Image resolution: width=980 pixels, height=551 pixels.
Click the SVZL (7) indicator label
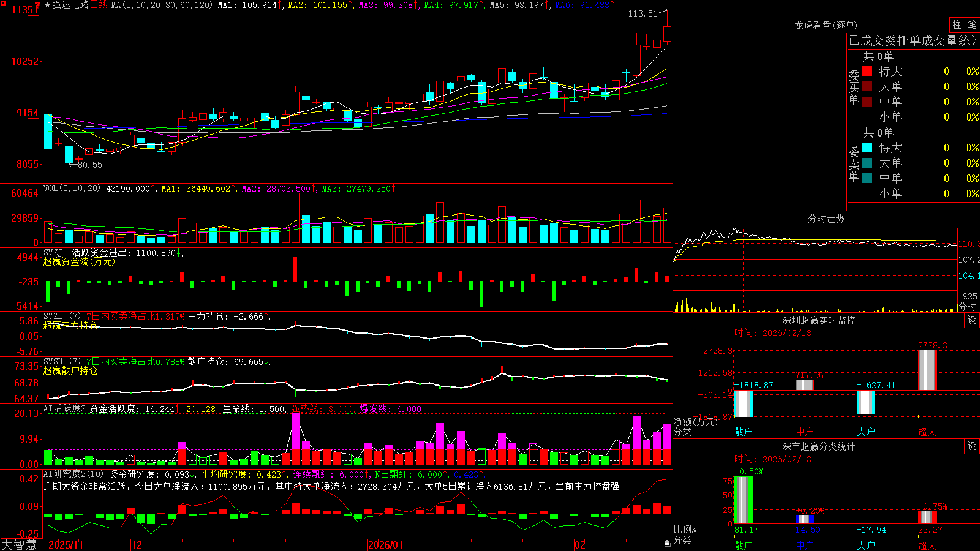coord(62,316)
